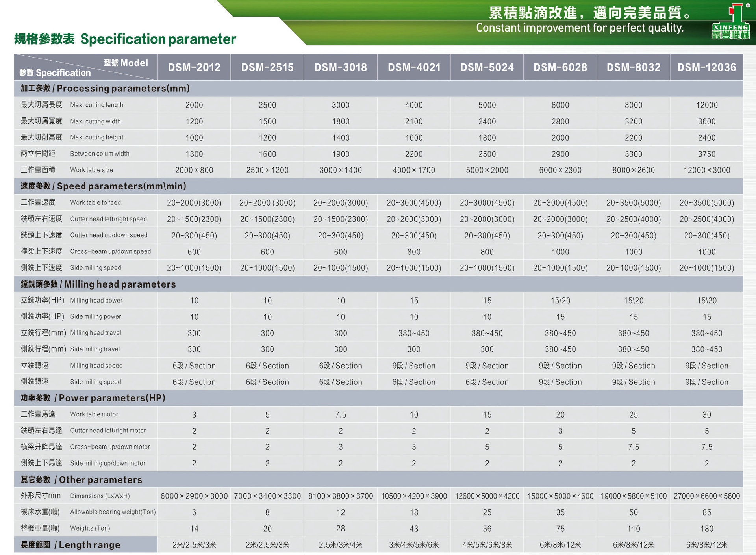Click the 15\20 milling power under DSM-6028
The width and height of the screenshot is (756, 555).
(560, 301)
